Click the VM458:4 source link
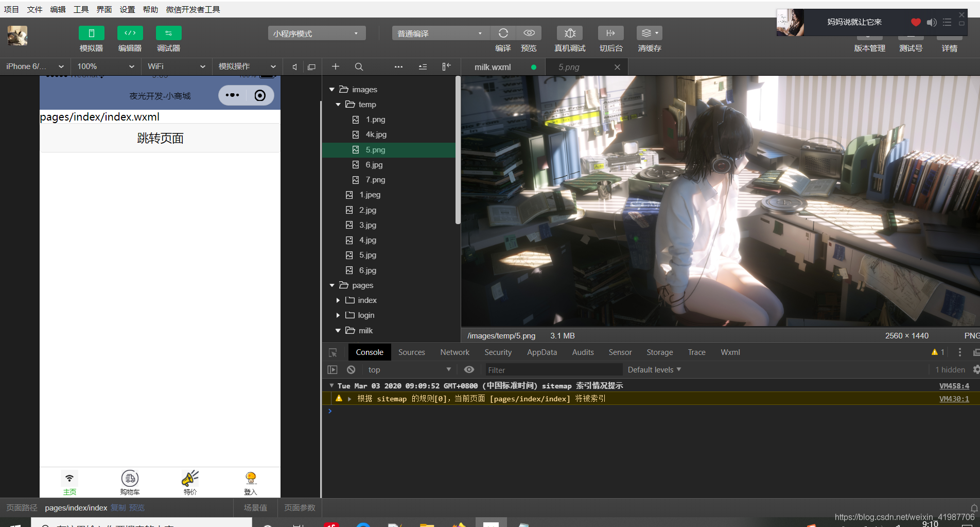The width and height of the screenshot is (980, 527). 954,386
